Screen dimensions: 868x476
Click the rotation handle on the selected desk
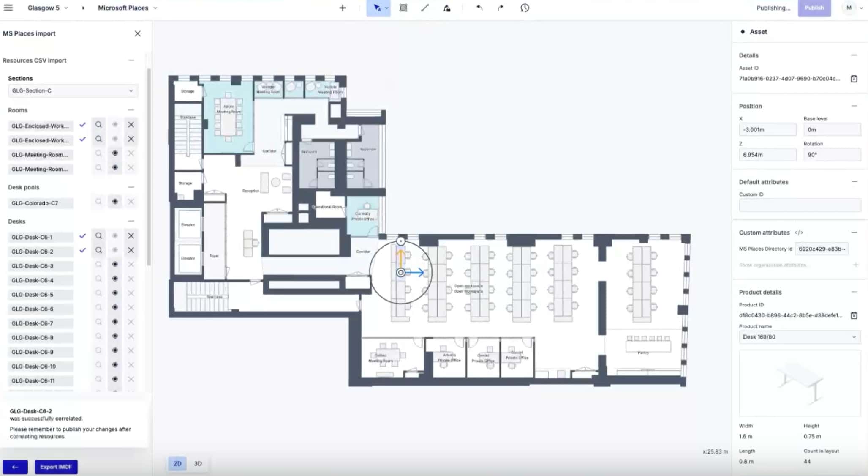point(400,241)
